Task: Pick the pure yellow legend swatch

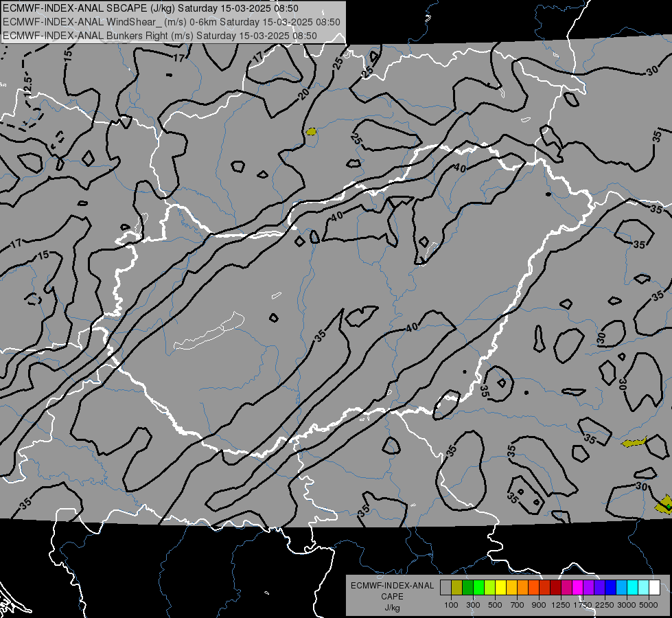Action: 500,588
